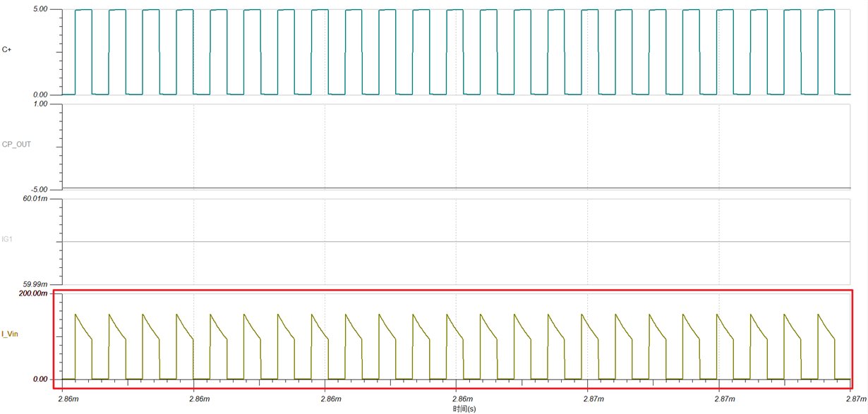Click the 5.00 axis value

[40, 10]
